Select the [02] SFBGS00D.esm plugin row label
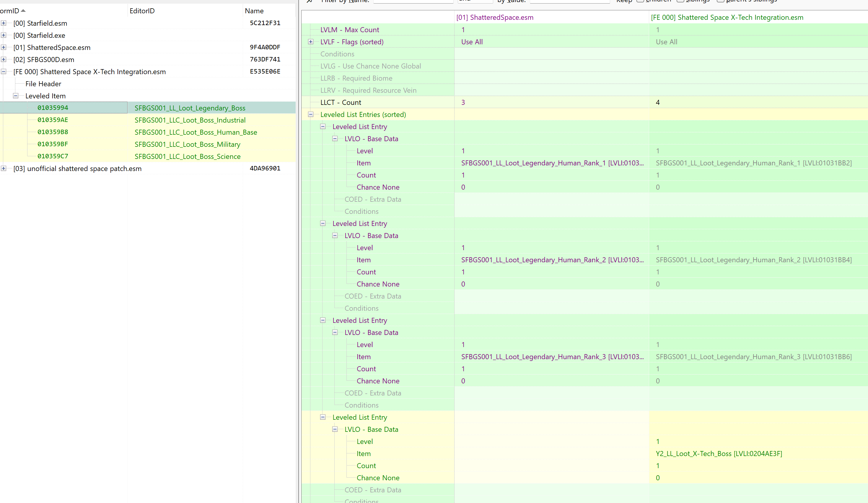Viewport: 868px width, 503px height. [x=44, y=59]
